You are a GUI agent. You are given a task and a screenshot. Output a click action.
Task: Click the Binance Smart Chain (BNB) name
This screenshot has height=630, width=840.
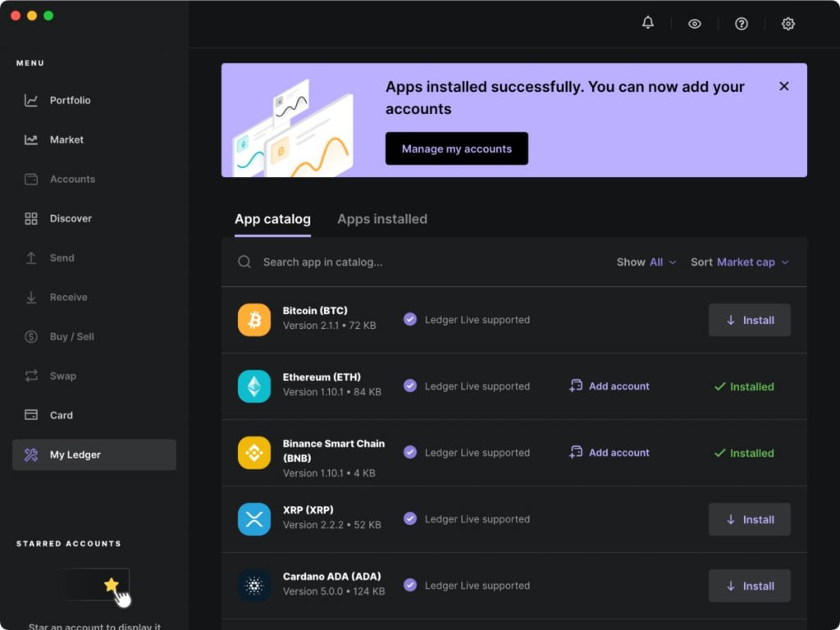[x=334, y=450]
